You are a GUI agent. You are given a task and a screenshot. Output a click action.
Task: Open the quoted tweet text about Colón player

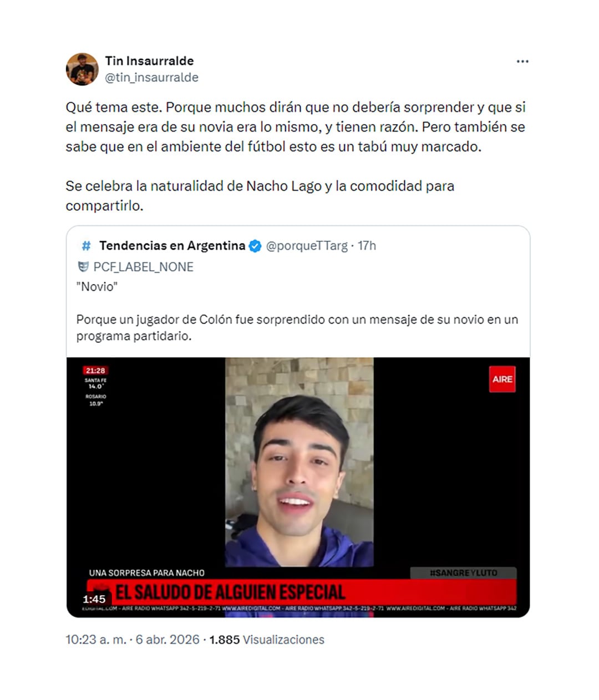coord(297,328)
